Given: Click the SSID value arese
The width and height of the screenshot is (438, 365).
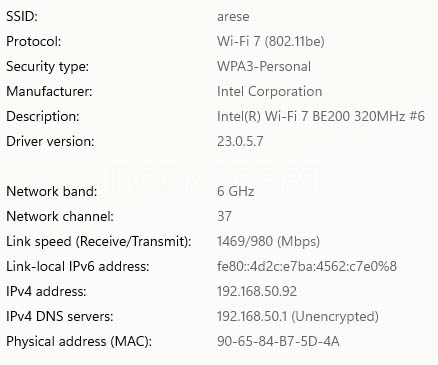Looking at the screenshot, I should tap(233, 17).
